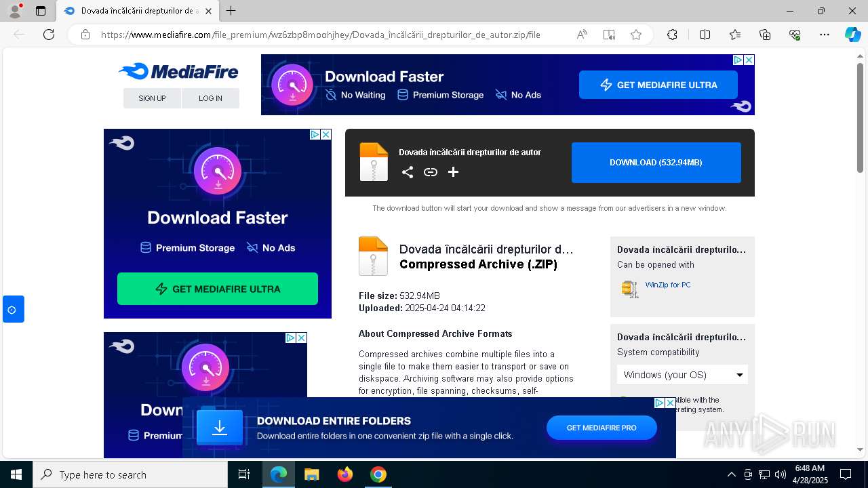Switch to the Dovada încălcării browser tab
868x488 pixels.
click(x=138, y=11)
